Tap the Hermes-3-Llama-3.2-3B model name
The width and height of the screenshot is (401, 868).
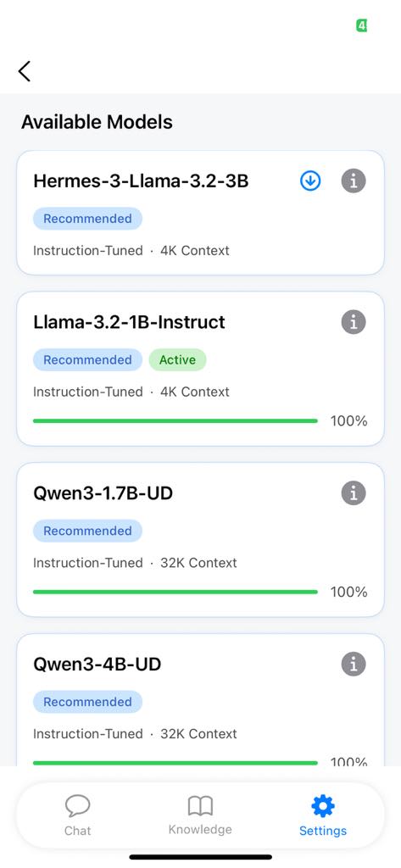[x=141, y=181]
